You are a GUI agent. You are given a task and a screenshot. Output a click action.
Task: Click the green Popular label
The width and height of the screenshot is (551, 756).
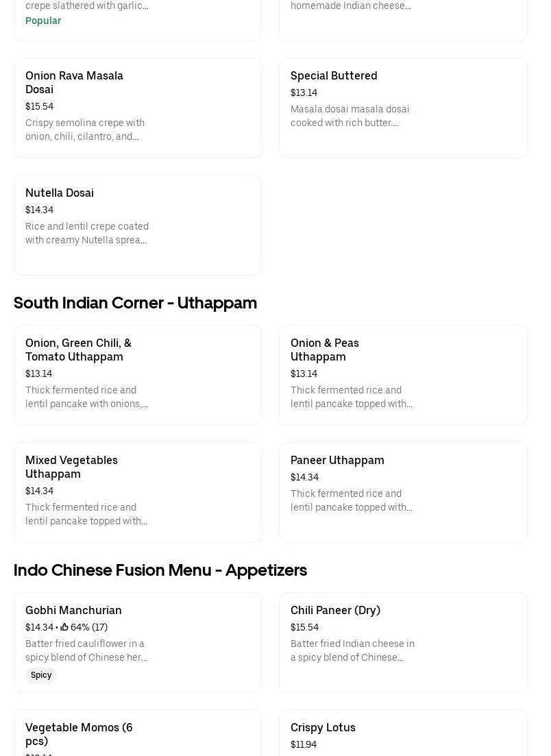click(x=43, y=21)
